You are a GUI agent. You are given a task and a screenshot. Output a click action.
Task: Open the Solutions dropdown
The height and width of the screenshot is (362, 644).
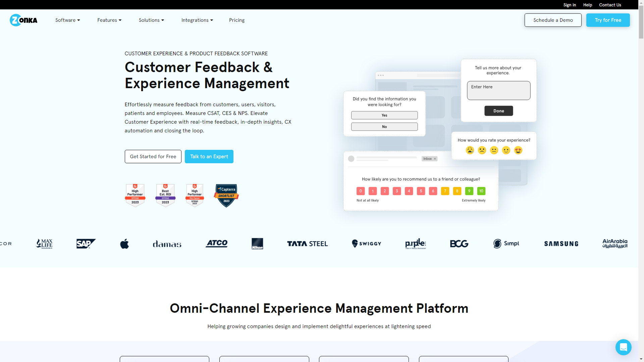click(151, 20)
